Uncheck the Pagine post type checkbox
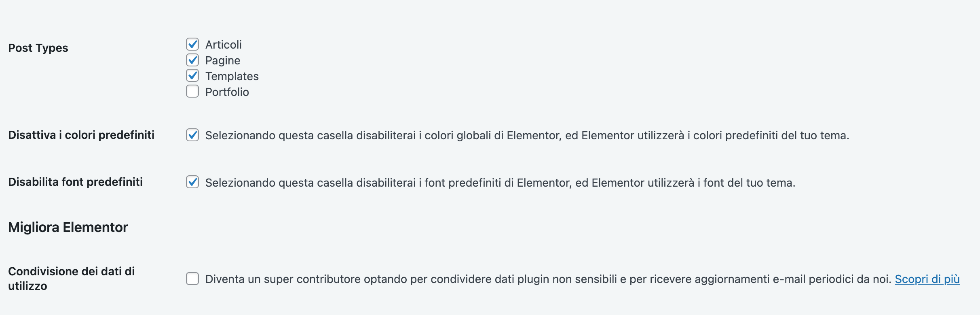This screenshot has height=315, width=980. pos(192,60)
